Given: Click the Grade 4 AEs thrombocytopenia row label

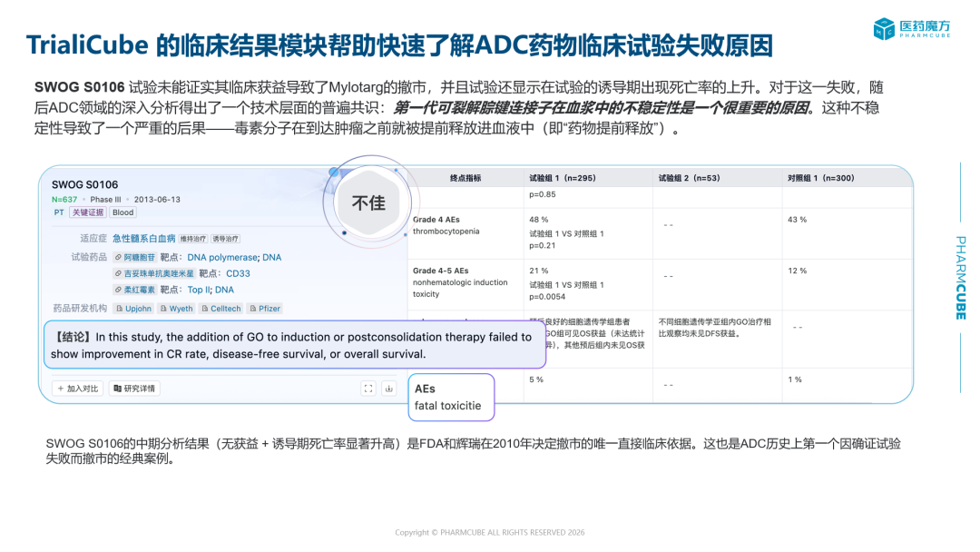Looking at the screenshot, I should (x=446, y=225).
